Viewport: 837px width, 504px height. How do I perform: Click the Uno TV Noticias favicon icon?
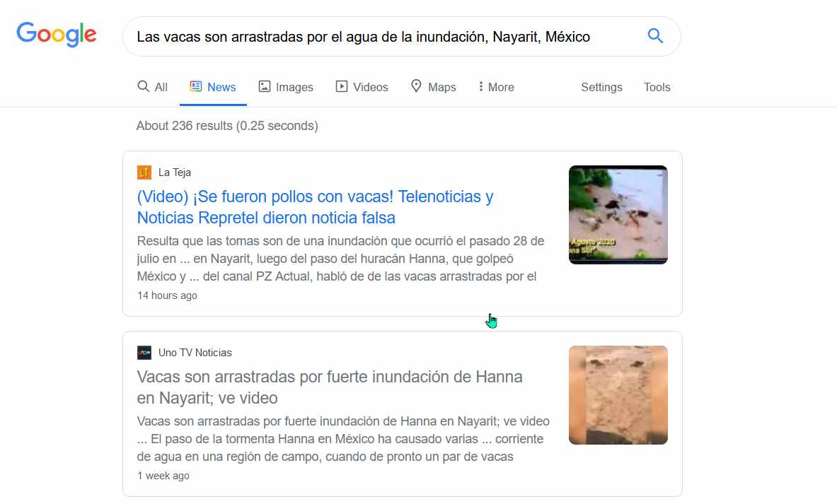[x=144, y=353]
